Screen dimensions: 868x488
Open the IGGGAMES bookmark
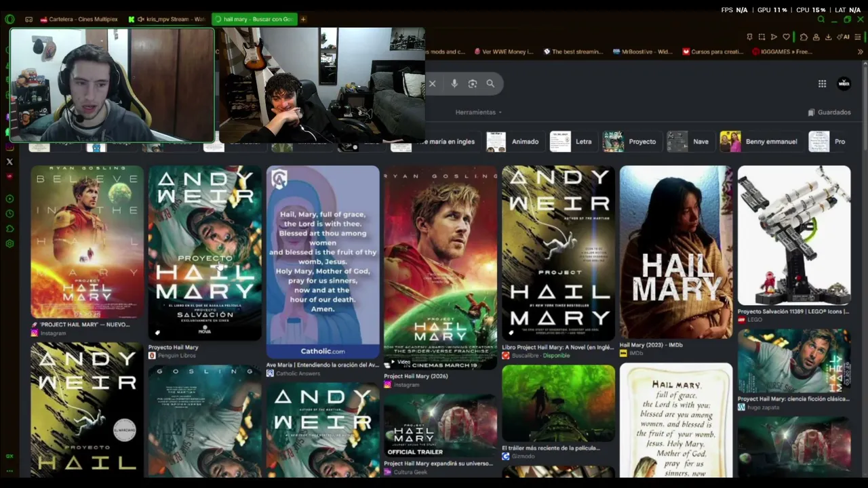click(782, 52)
